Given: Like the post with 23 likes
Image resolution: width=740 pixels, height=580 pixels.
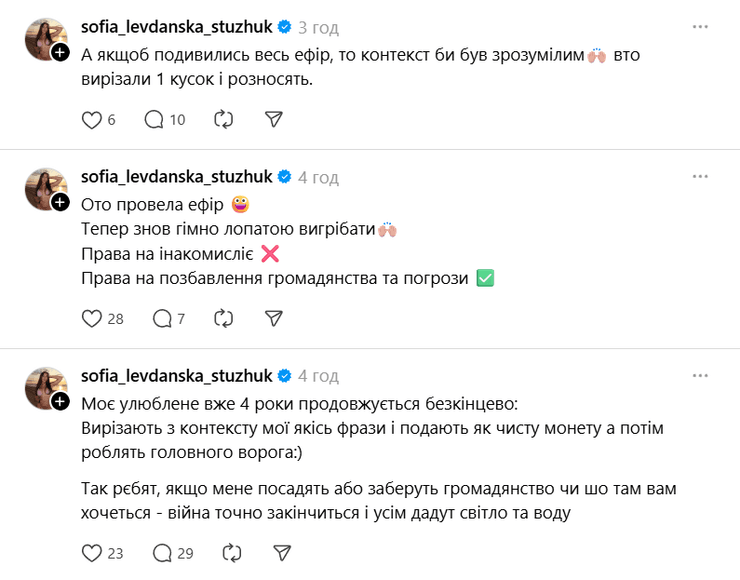Looking at the screenshot, I should (x=91, y=552).
